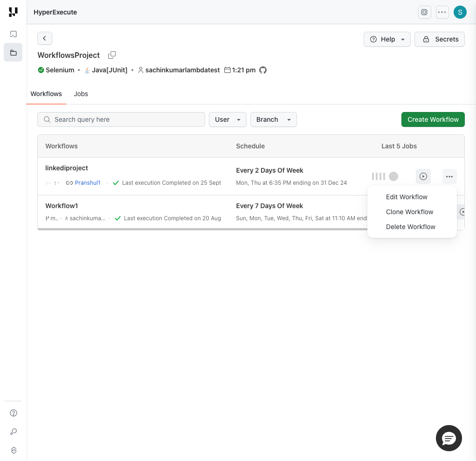476x461 pixels.
Task: Open the jobs list sidebar icon
Action: [13, 34]
